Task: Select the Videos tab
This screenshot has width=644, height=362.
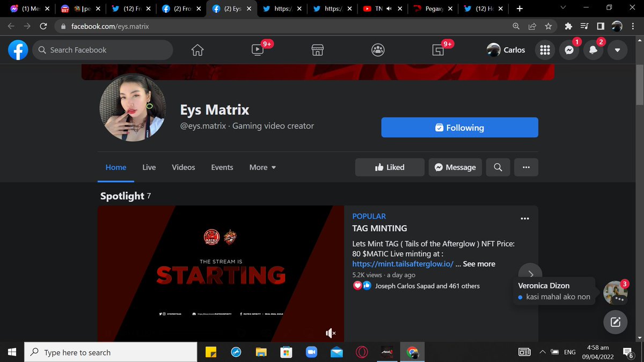Action: (184, 167)
